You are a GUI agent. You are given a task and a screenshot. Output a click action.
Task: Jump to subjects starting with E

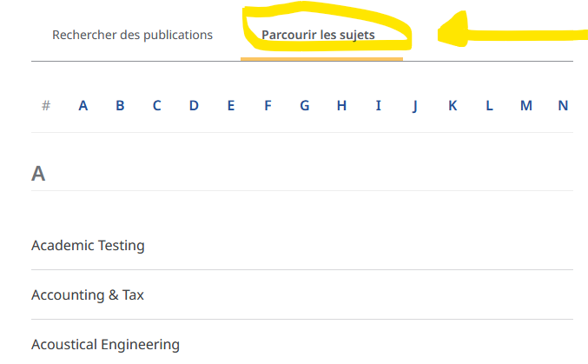point(231,106)
